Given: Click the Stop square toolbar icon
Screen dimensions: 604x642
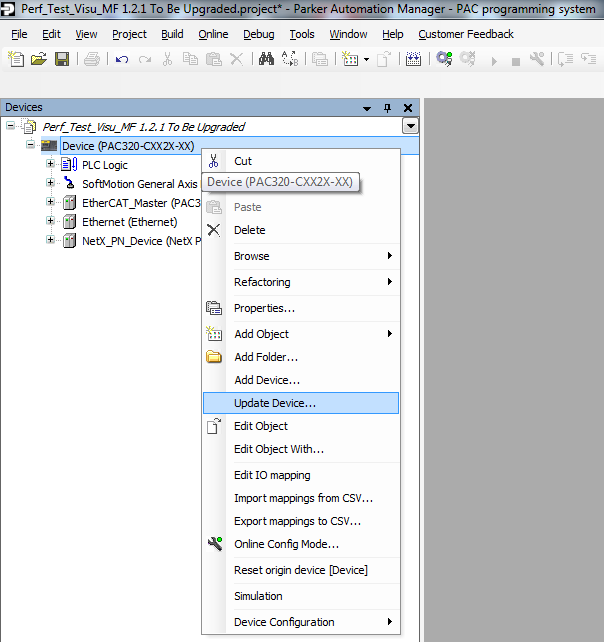Looking at the screenshot, I should pyautogui.click(x=516, y=62).
